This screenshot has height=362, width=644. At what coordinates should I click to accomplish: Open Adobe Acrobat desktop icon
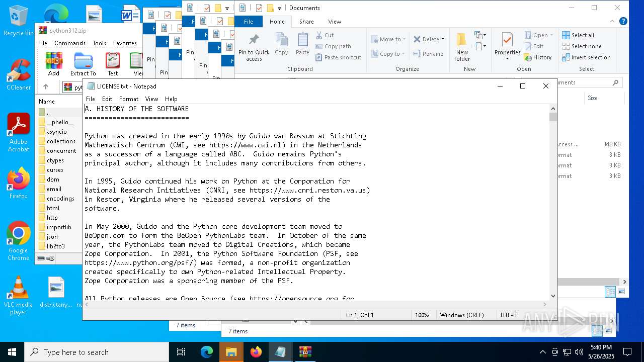pyautogui.click(x=19, y=133)
